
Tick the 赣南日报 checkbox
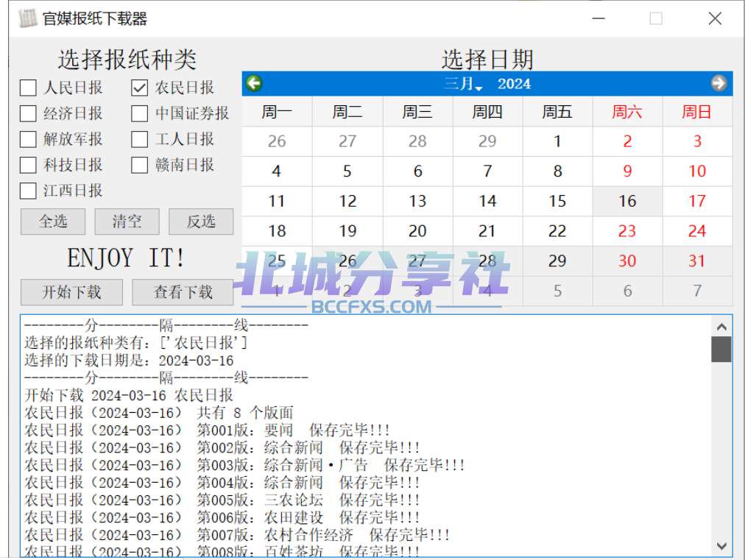139,165
